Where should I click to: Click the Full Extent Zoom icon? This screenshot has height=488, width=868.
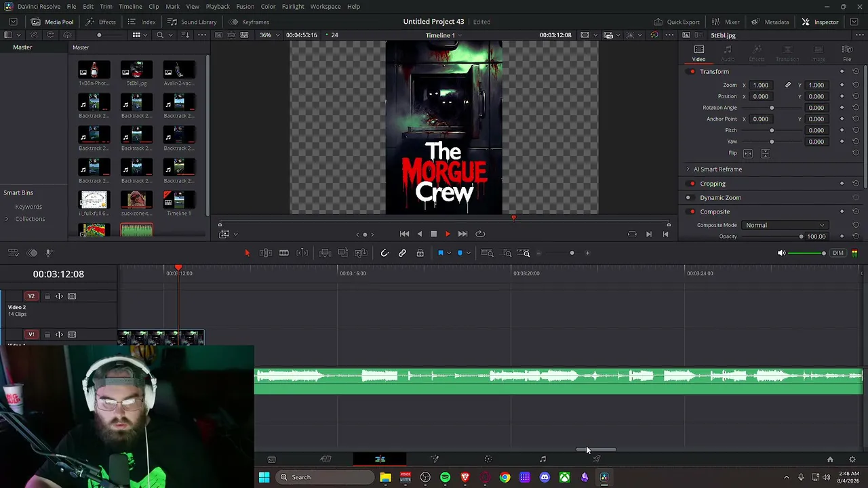[x=487, y=253]
